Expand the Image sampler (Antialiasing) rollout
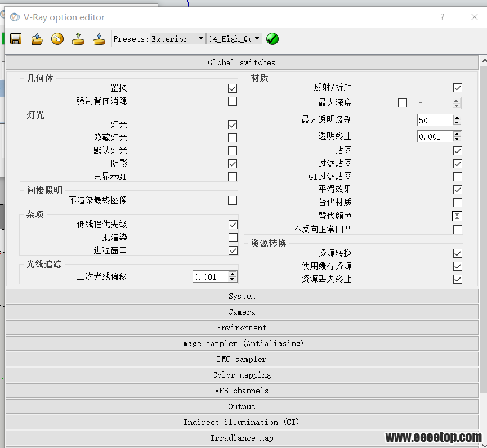The width and height of the screenshot is (487, 448). (242, 344)
